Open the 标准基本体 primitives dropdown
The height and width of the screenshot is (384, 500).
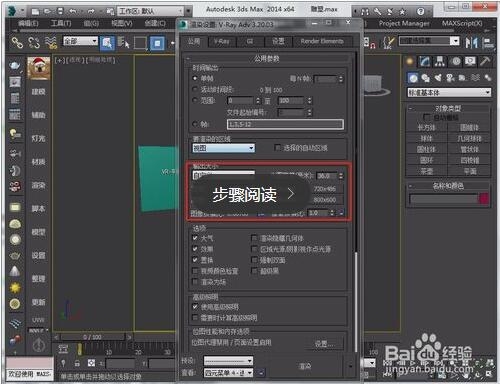449,92
